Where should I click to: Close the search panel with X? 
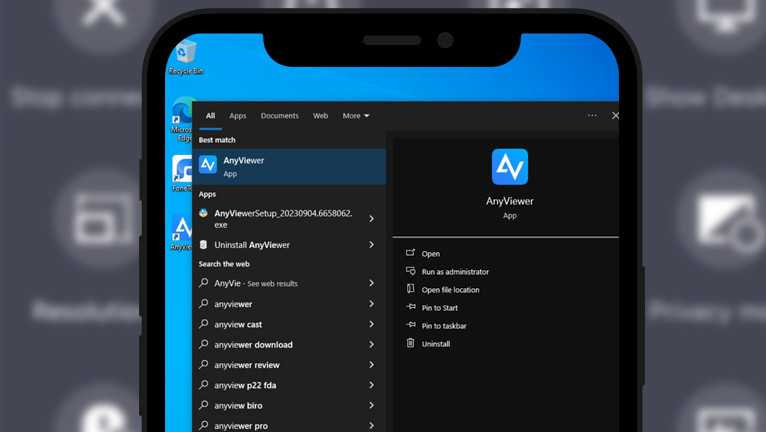pyautogui.click(x=615, y=116)
